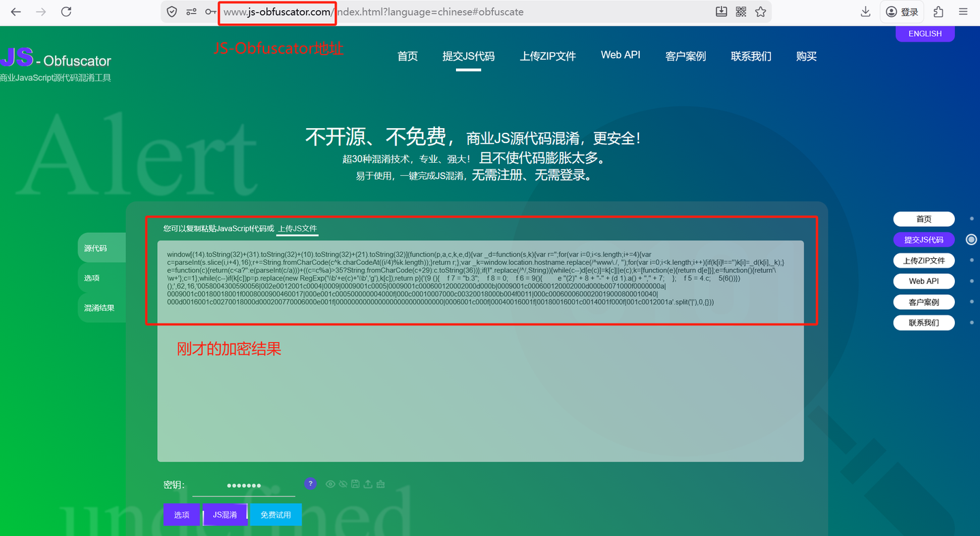Open 购买 in the top navigation
Screen dimensions: 980x536
pos(806,56)
